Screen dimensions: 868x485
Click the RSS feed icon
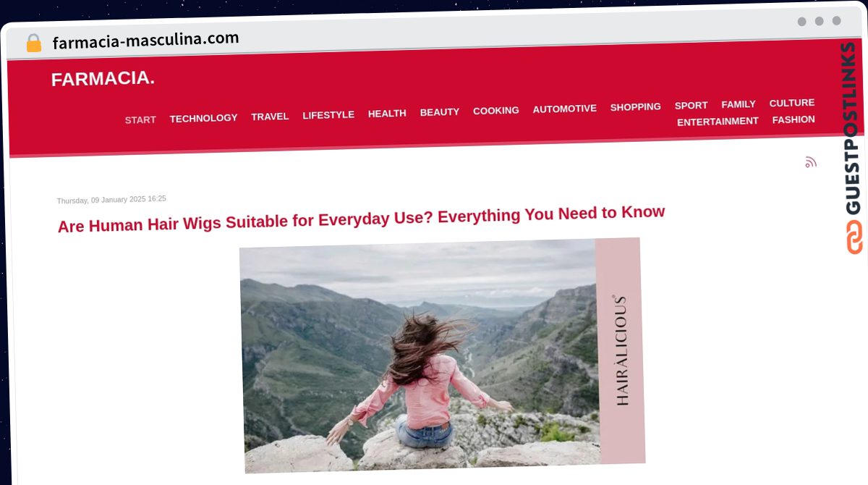click(x=811, y=162)
